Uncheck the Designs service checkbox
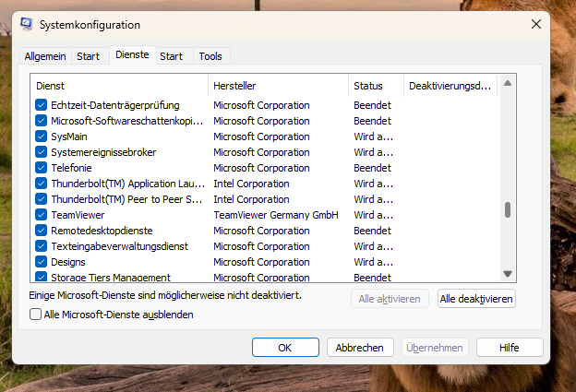This screenshot has height=392, width=576. pos(41,262)
